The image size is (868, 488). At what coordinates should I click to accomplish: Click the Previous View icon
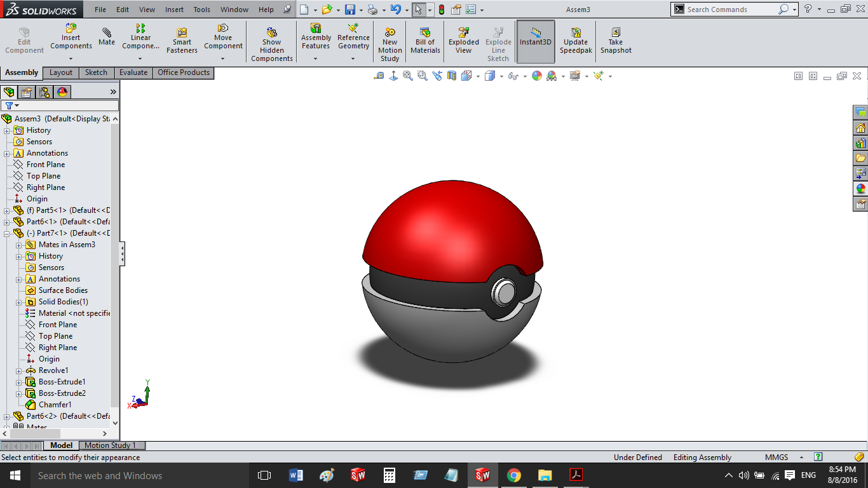(x=437, y=76)
